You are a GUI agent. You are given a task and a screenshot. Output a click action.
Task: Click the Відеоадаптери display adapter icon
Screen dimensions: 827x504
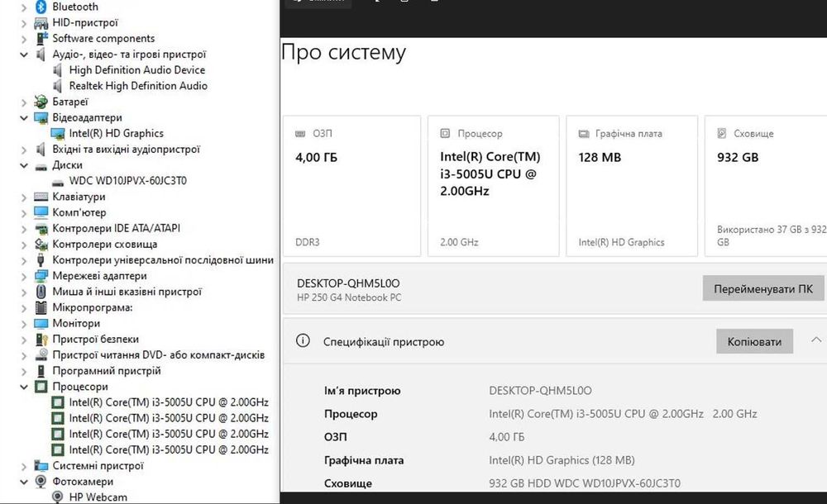click(41, 117)
